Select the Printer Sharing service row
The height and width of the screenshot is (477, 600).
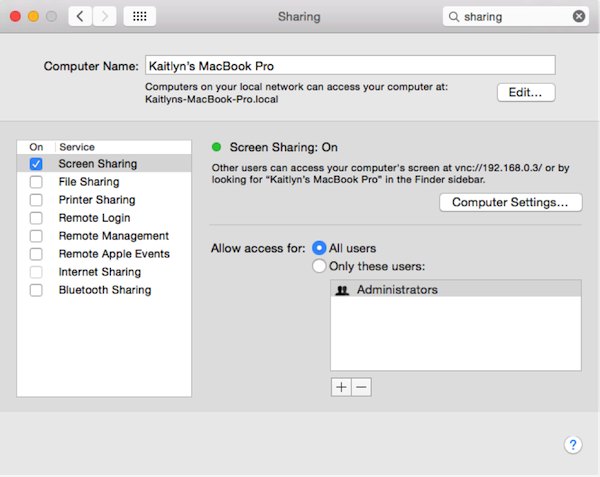[104, 200]
